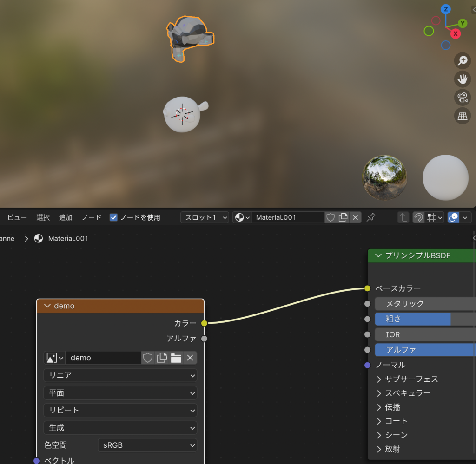Switch perspective/orthographic with the grid icon

click(x=463, y=116)
